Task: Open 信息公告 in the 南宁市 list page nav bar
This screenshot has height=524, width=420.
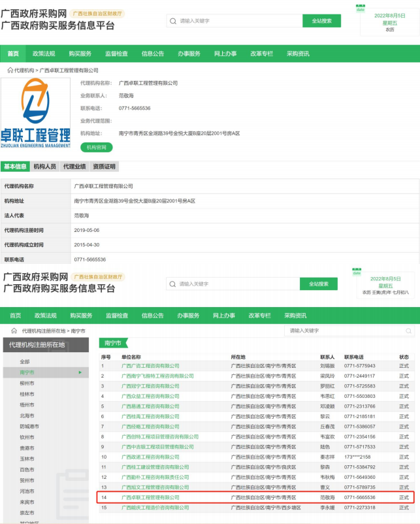Action: [152, 316]
